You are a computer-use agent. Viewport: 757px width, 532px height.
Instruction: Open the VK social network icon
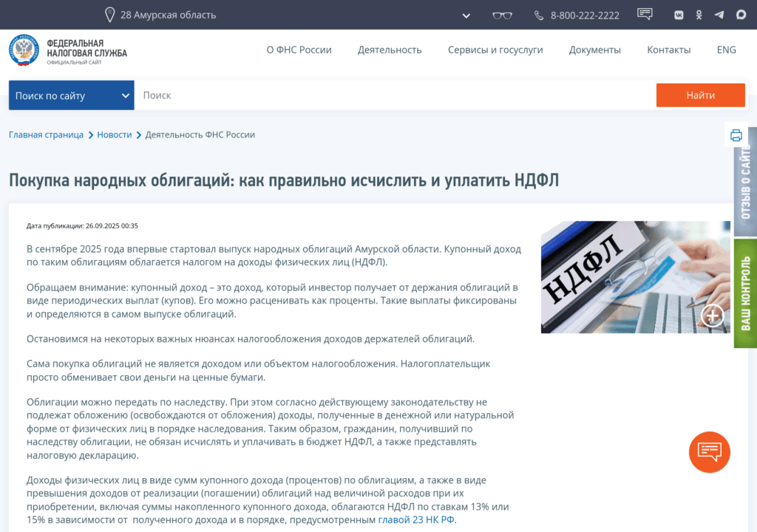coord(679,15)
